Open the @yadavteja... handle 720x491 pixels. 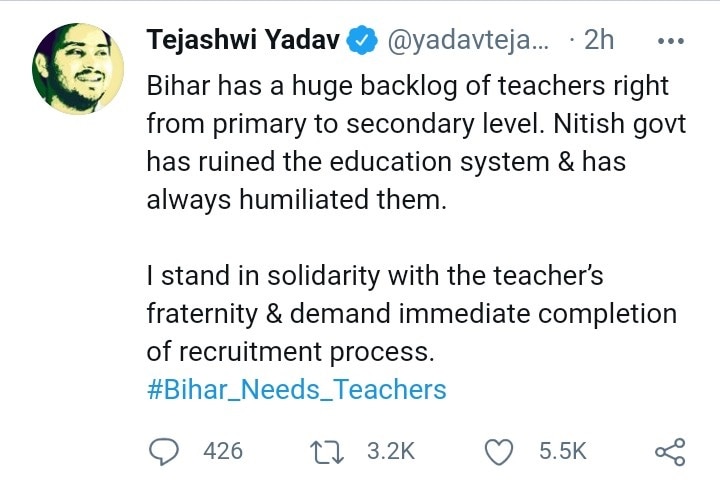468,41
